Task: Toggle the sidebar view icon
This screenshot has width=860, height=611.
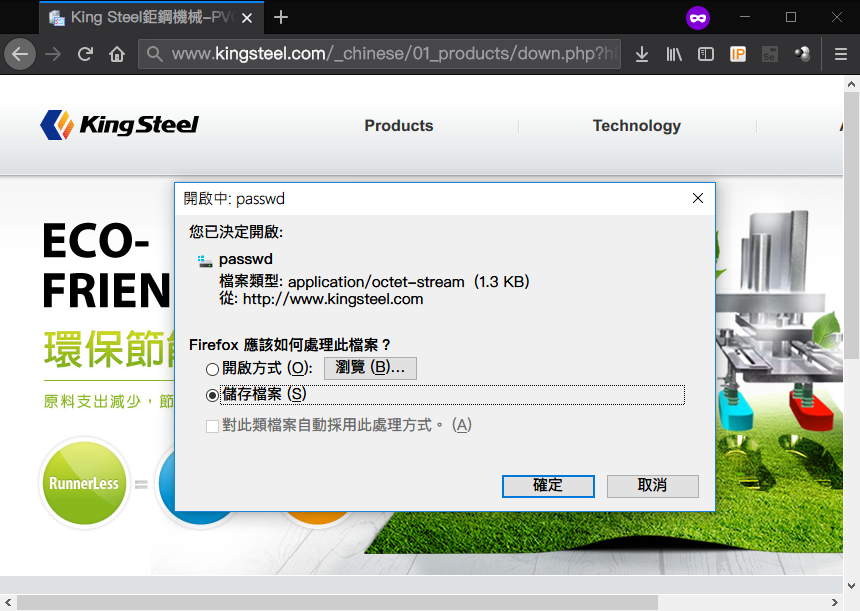Action: click(706, 54)
